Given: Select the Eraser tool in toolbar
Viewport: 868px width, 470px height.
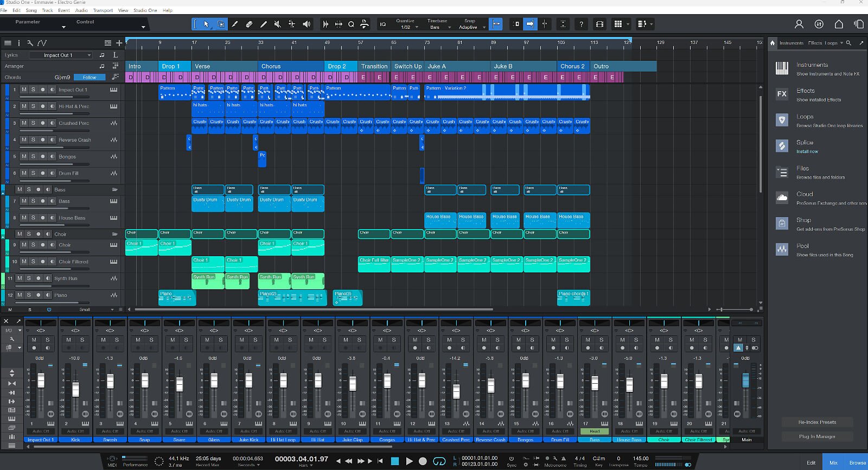Looking at the screenshot, I should pyautogui.click(x=249, y=24).
